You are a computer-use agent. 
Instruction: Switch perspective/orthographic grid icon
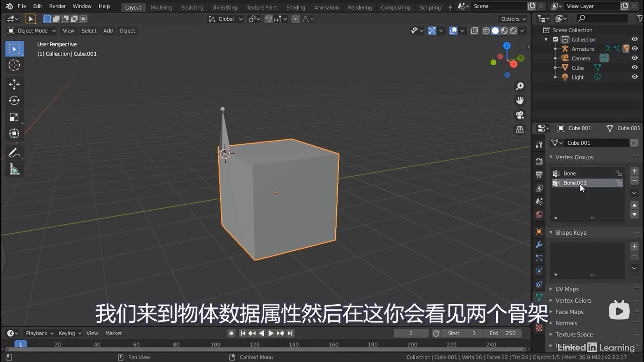(520, 129)
